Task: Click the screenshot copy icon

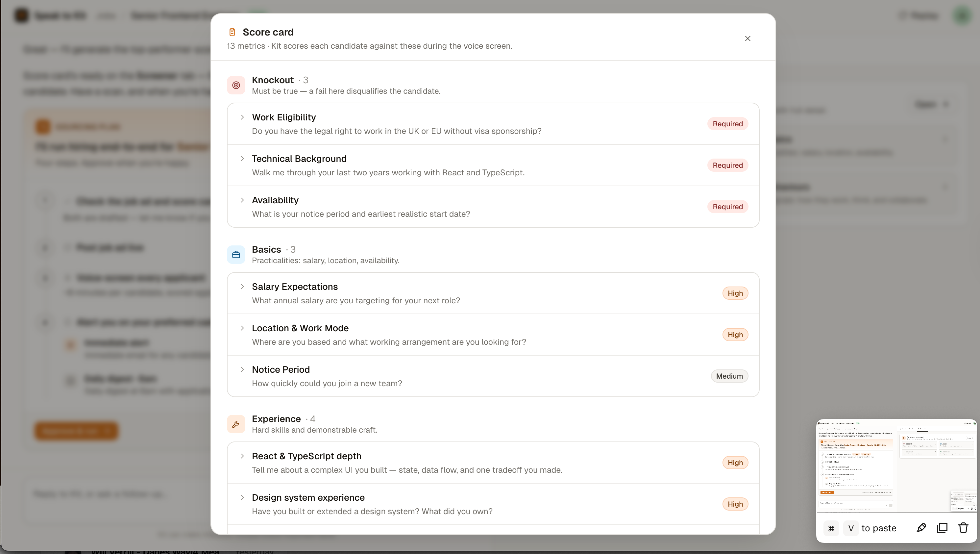Action: click(942, 528)
